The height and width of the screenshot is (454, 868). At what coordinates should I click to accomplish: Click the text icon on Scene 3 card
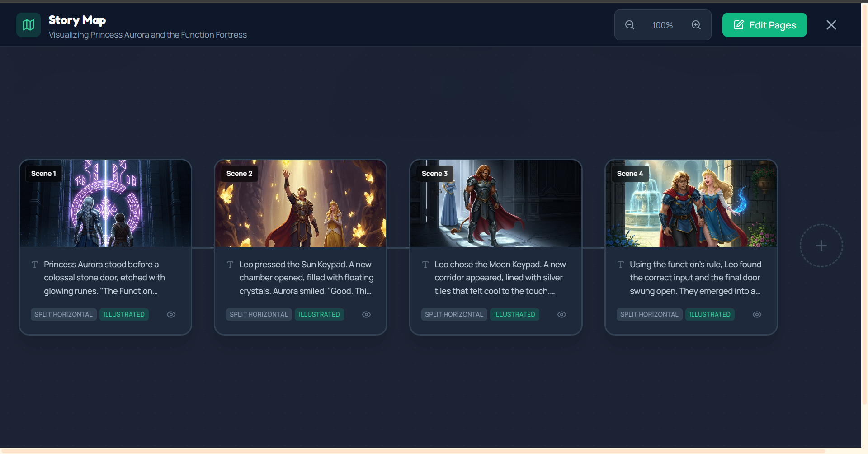point(425,265)
